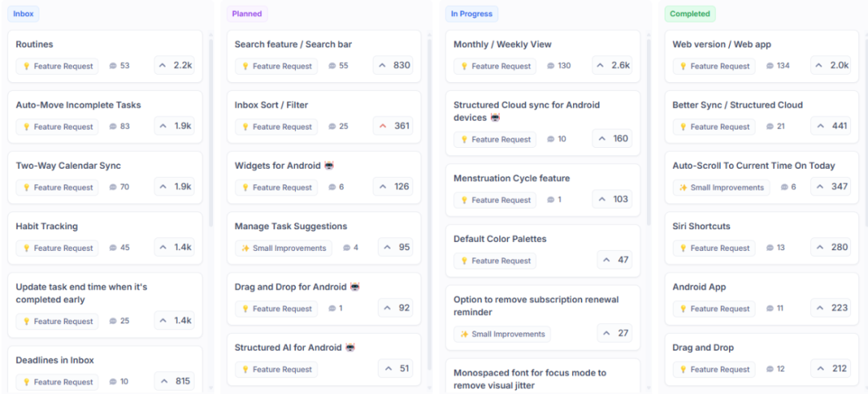Open the Menstruation Cycle feature post
Viewport: 868px width, 394px height.
pos(511,179)
